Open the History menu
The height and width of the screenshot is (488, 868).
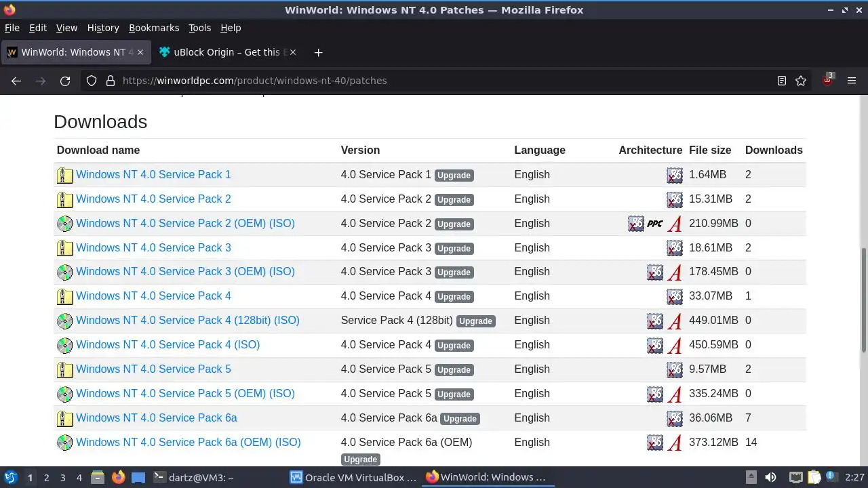(103, 28)
